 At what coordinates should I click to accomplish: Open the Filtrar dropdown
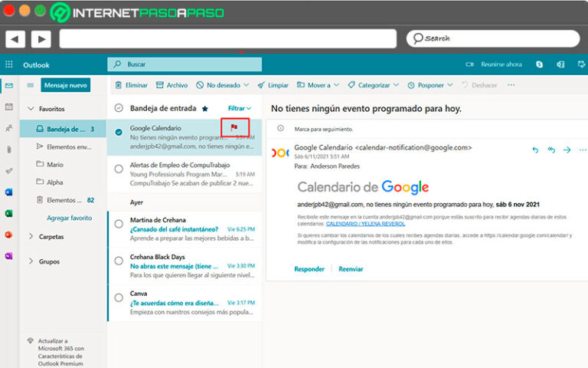point(239,108)
